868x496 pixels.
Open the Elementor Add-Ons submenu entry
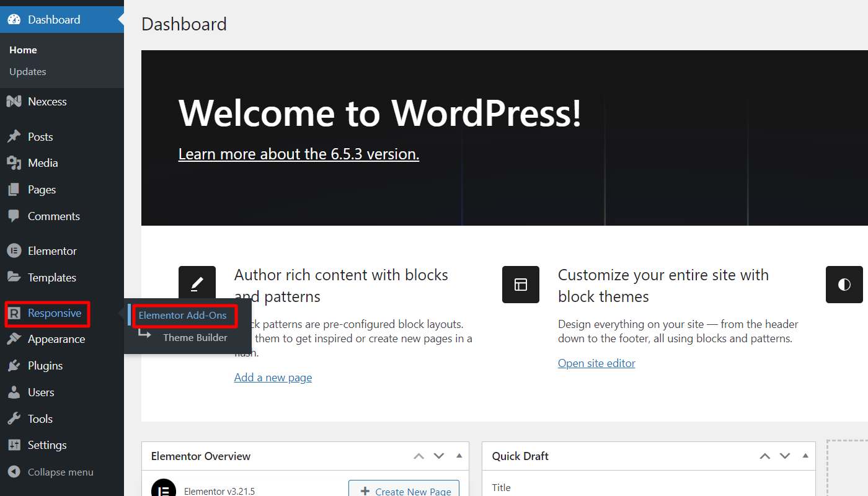pyautogui.click(x=182, y=316)
